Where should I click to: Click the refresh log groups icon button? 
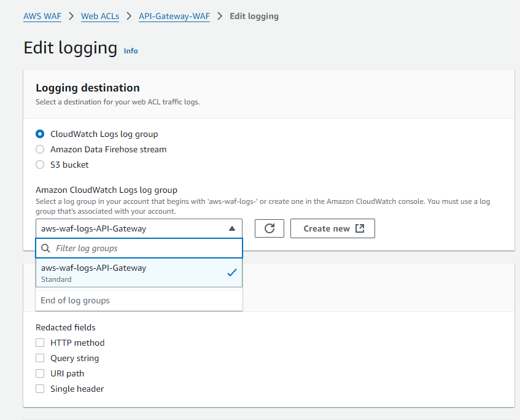tap(270, 228)
